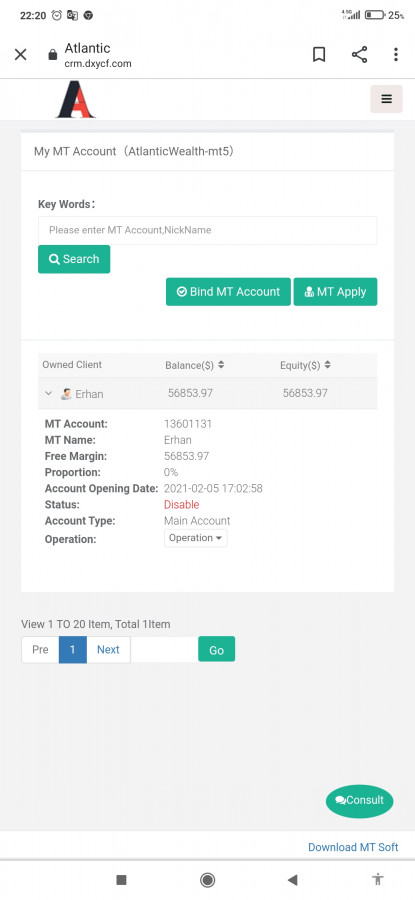Sort by Balance($) column arrows

tap(221, 364)
